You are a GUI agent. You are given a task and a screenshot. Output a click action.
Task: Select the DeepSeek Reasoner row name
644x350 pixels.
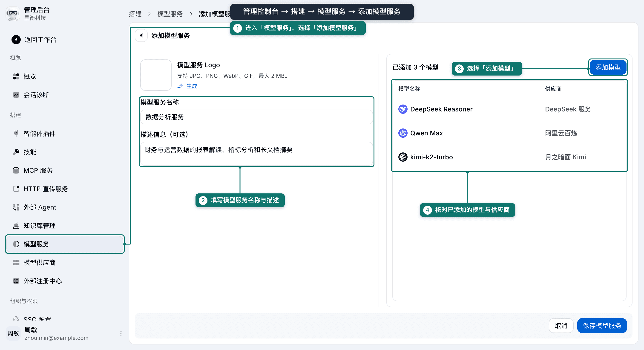(441, 109)
